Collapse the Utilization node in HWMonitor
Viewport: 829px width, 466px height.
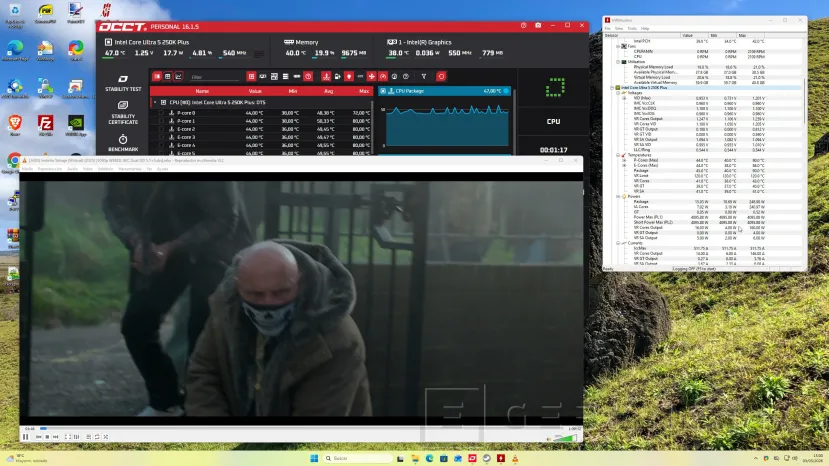click(x=618, y=62)
